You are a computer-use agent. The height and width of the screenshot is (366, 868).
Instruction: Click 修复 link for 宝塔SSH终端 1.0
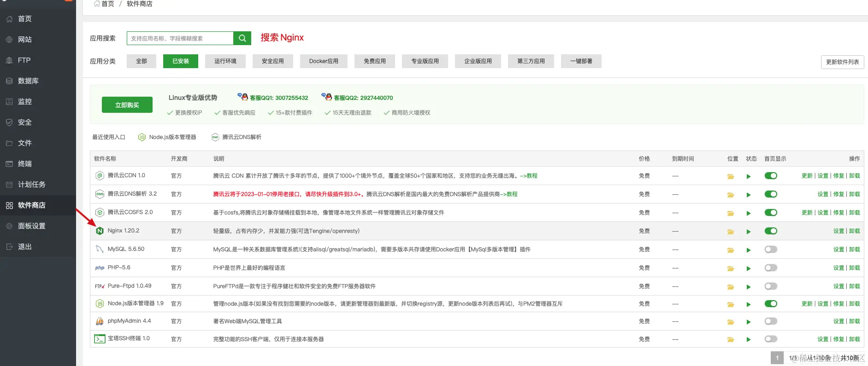pyautogui.click(x=838, y=339)
